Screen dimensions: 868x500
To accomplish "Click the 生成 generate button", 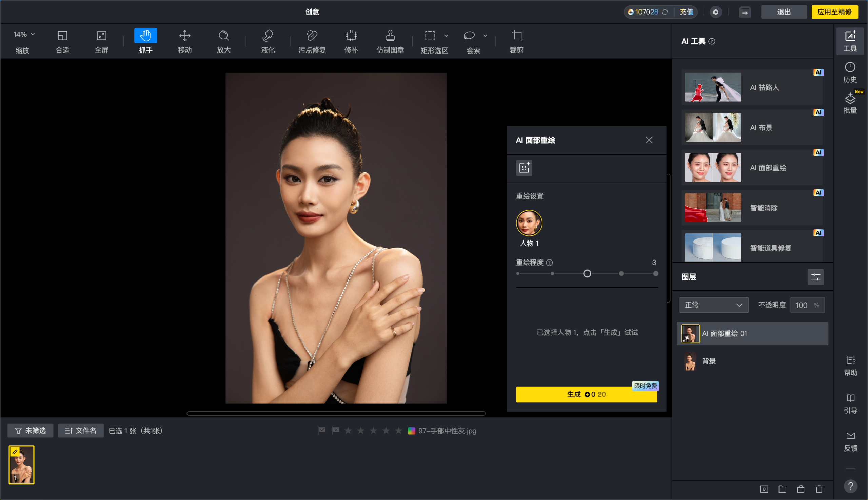I will [586, 394].
